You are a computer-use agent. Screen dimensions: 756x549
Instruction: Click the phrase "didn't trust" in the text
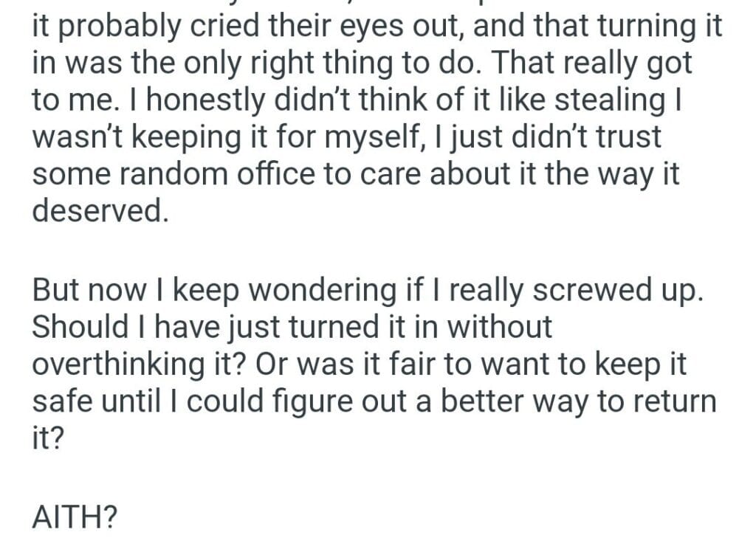[x=568, y=138]
